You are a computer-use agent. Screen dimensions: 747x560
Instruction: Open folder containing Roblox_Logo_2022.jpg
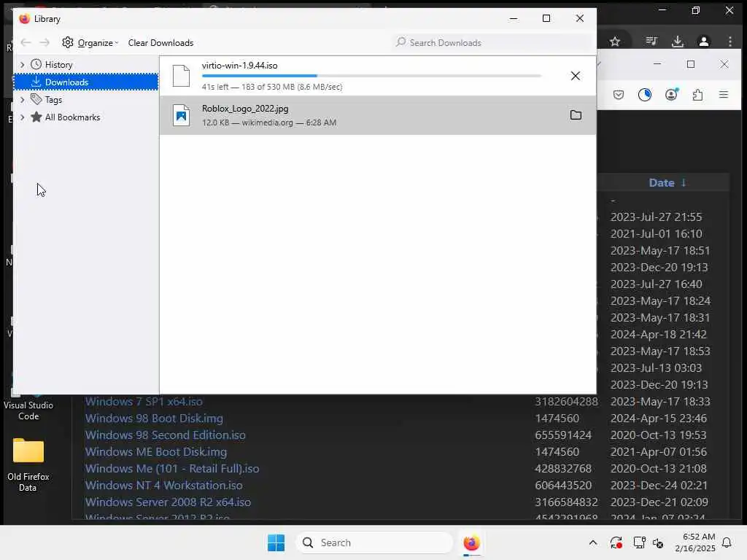tap(576, 114)
